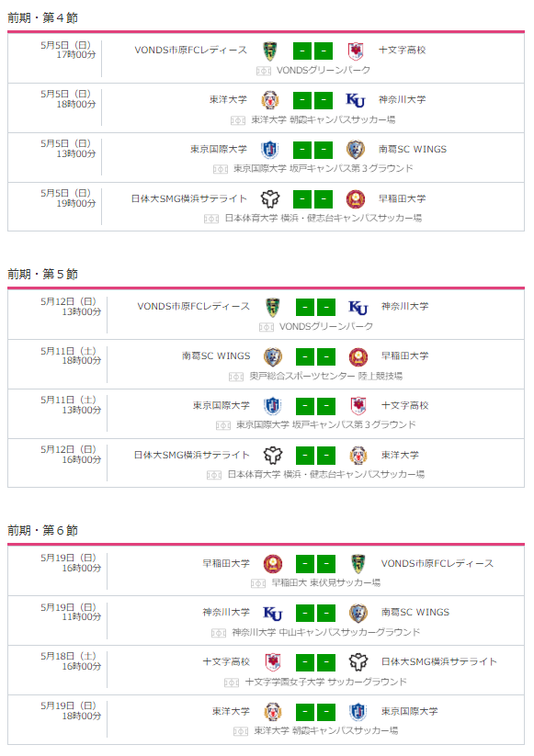
Task: Click away score box of 東洋大学 vs 神奈川大学
Action: point(324,100)
